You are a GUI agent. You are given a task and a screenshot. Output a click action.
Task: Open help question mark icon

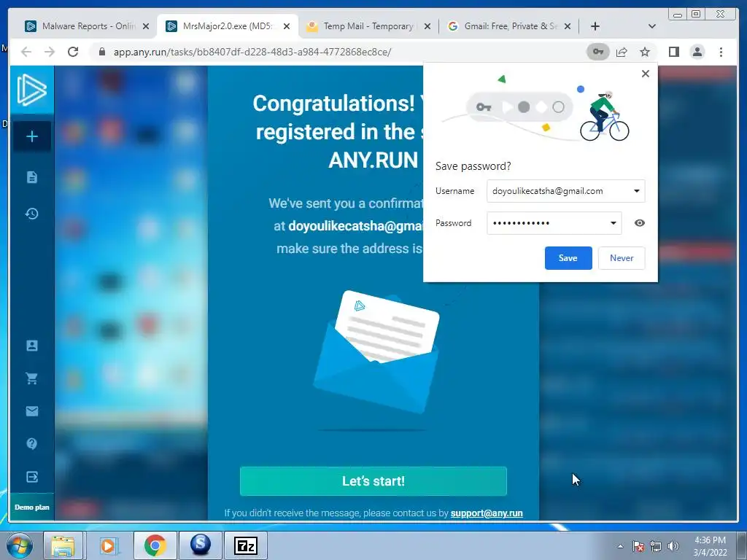click(32, 444)
